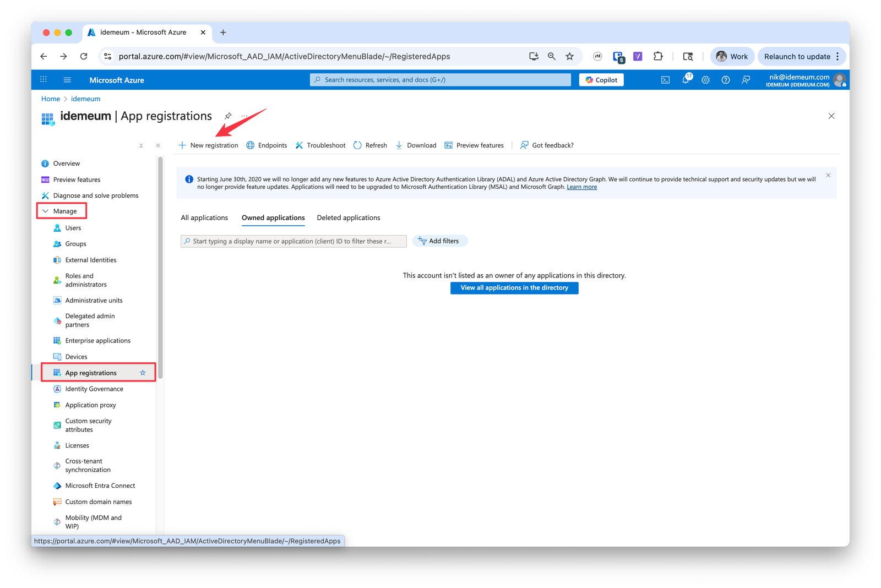The image size is (881, 588).
Task: Open Licenses in sidebar
Action: point(77,445)
